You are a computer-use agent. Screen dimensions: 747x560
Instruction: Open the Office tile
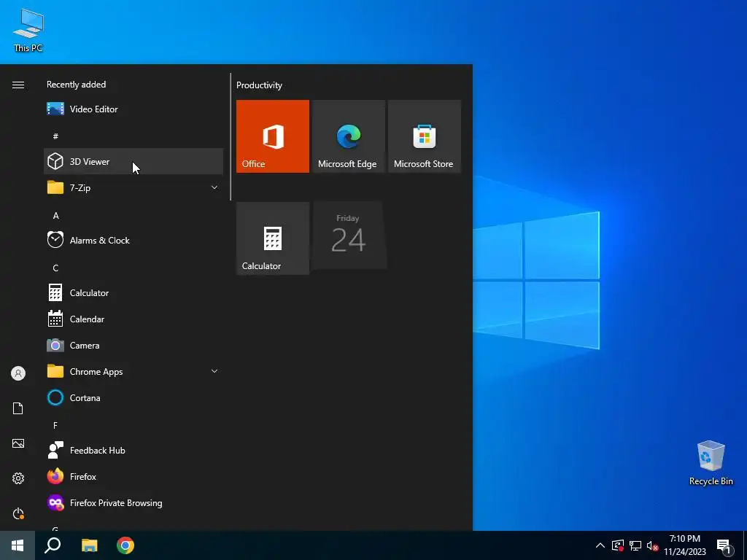click(x=273, y=136)
